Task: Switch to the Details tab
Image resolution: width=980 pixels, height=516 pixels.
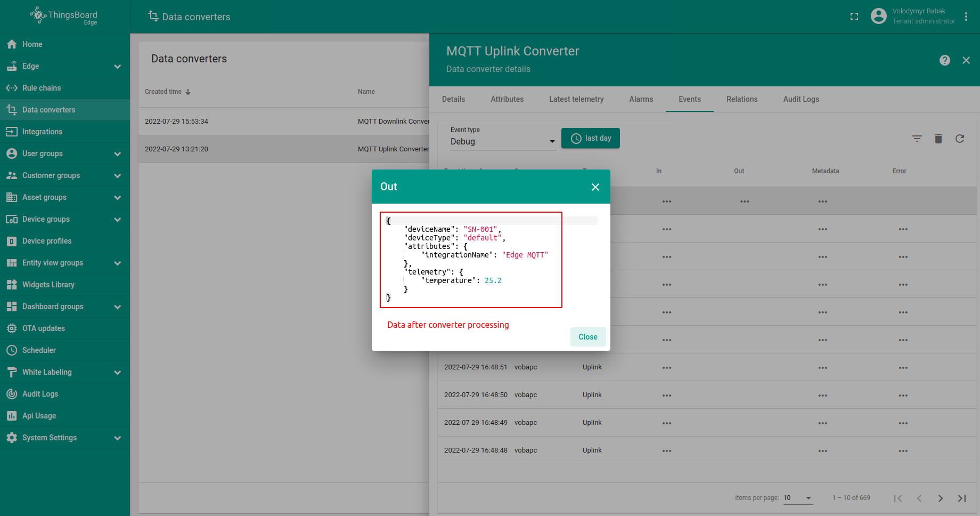Action: [x=453, y=99]
